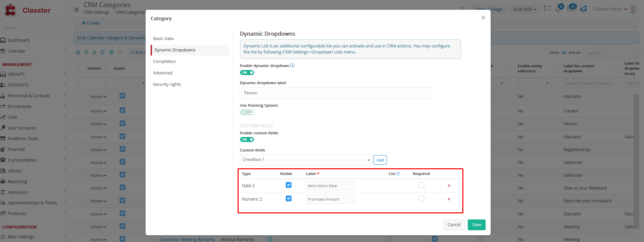
Task: Click the Dynamic dropdown label input field
Action: coord(335,93)
